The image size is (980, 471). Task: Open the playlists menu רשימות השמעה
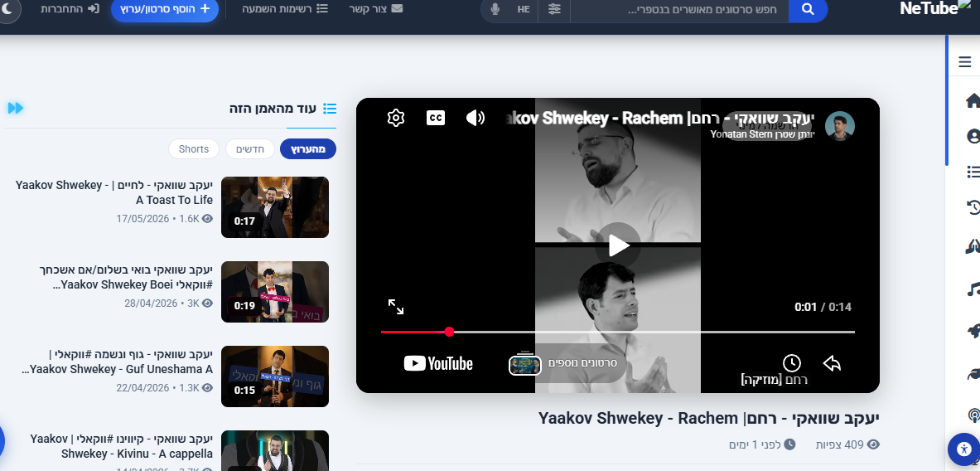285,9
